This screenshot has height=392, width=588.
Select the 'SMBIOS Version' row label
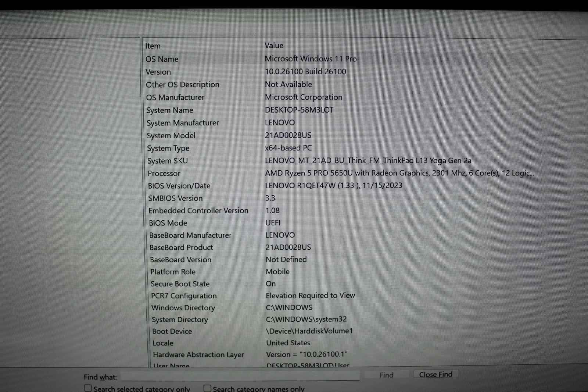click(175, 199)
